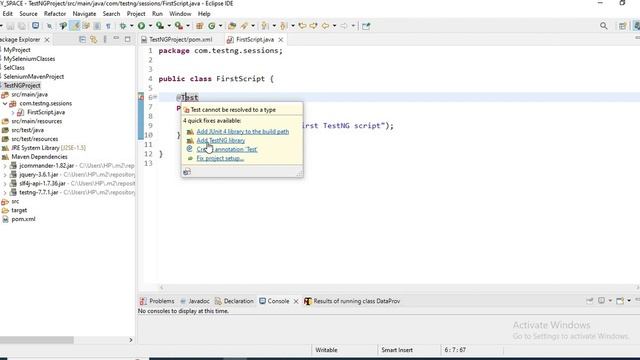Image resolution: width=640 pixels, height=360 pixels.
Task: Click the Pin Editor icon in toolbar
Action: 366,26
